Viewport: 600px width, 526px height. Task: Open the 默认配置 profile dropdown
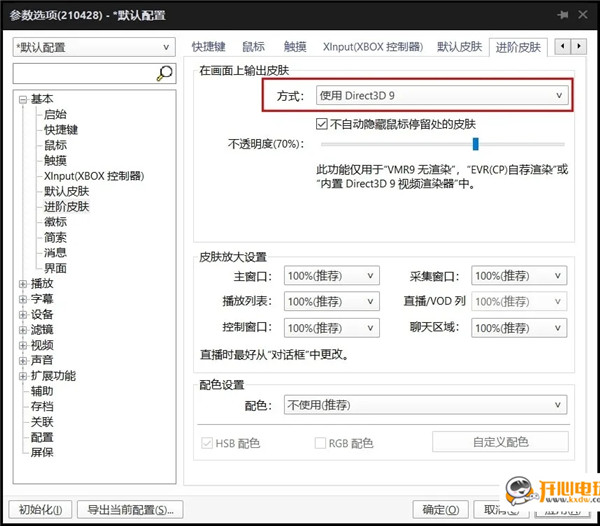(x=93, y=47)
